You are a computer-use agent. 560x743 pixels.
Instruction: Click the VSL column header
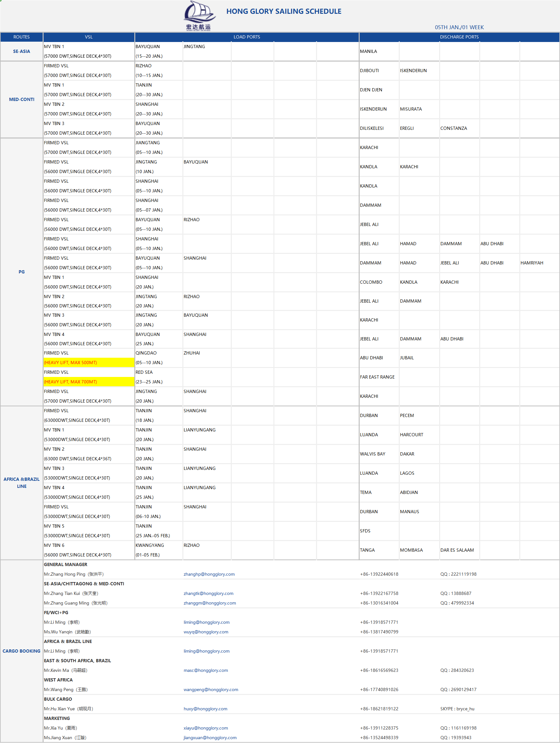click(x=89, y=37)
